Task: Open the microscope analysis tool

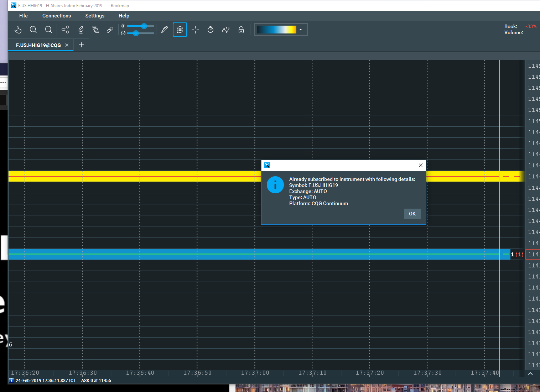Action: point(81,30)
